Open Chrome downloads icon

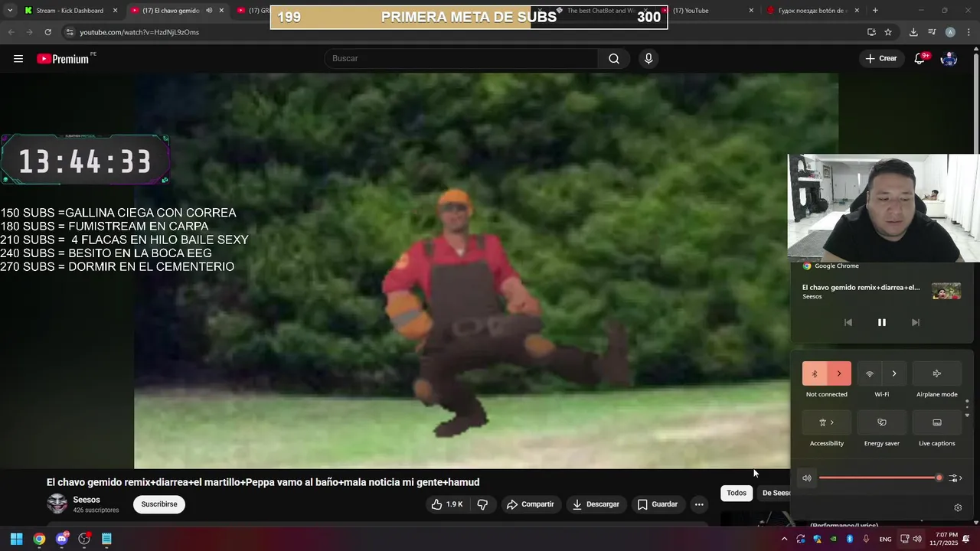click(x=913, y=32)
